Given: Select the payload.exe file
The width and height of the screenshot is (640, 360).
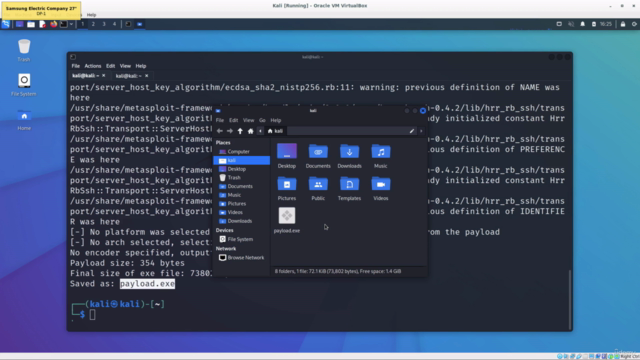Looking at the screenshot, I should [x=287, y=220].
